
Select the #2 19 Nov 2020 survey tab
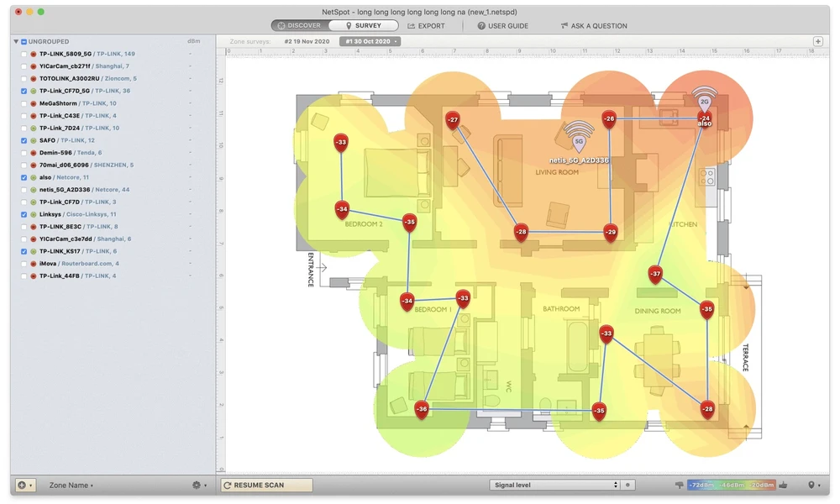click(x=307, y=41)
